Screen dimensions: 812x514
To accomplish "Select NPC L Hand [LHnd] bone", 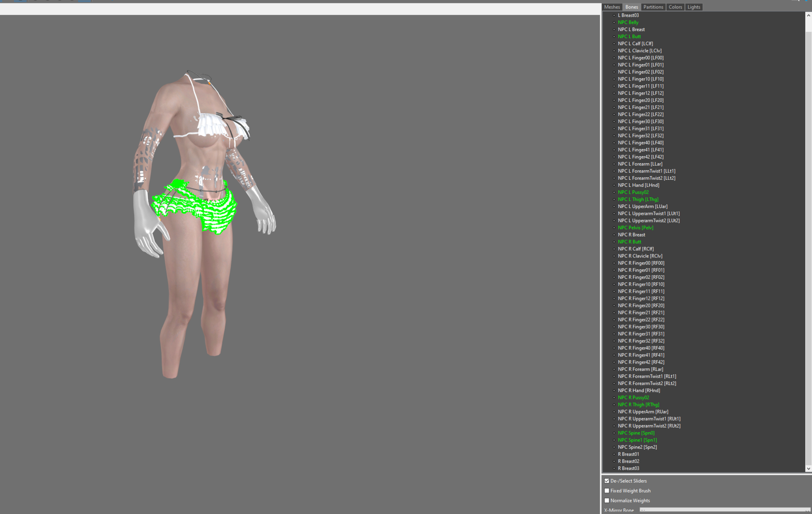I will (639, 185).
